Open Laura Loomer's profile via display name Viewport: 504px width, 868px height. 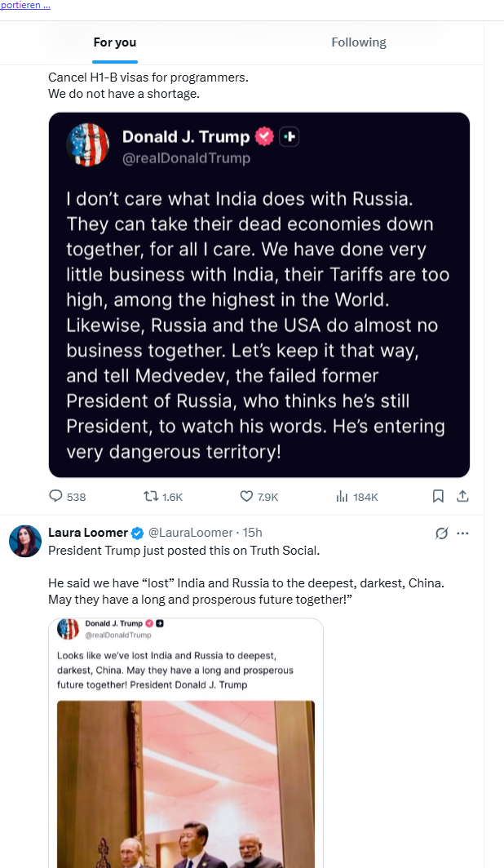coord(88,533)
